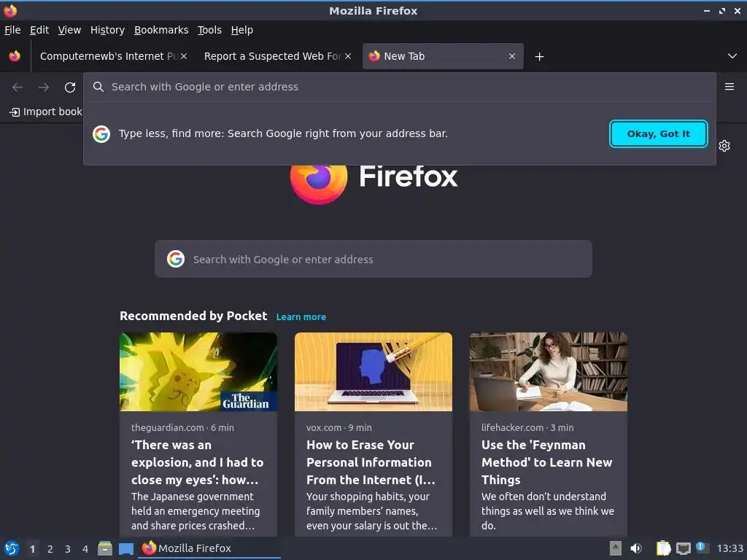The image size is (747, 560).
Task: Open the Firefox View pinned icon
Action: [15, 56]
